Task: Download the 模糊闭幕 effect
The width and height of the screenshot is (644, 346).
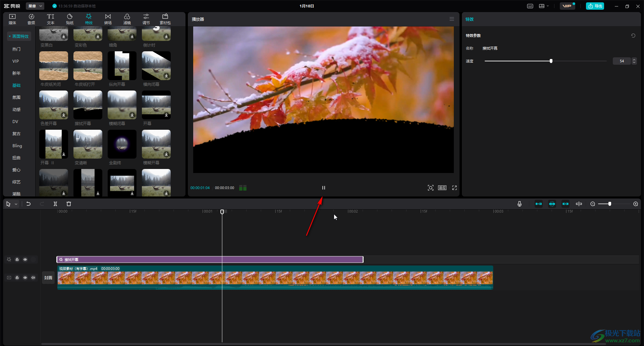Action: pos(132,115)
